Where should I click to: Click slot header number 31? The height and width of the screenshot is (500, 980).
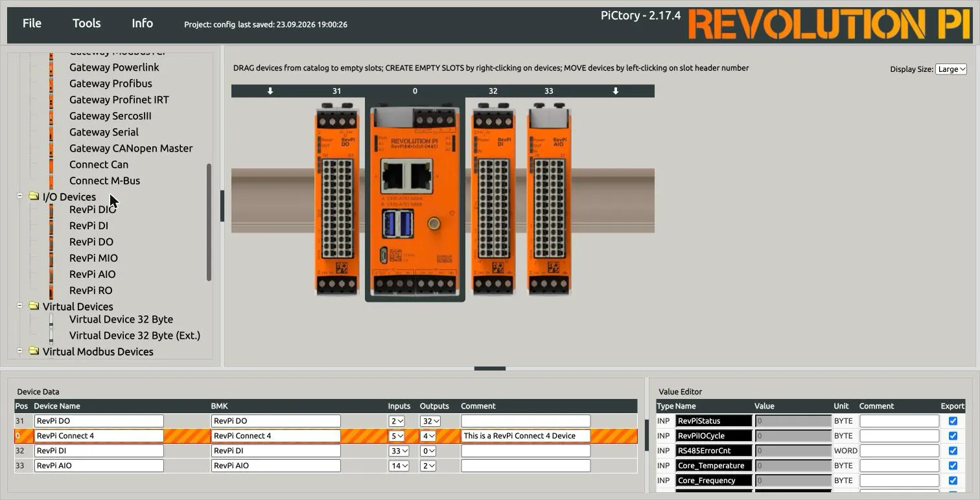tap(336, 91)
